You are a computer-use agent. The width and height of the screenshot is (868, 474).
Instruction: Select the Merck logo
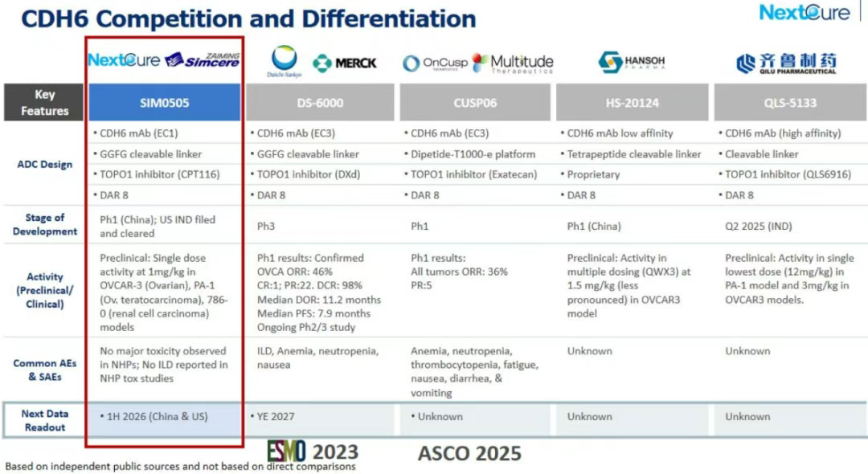click(x=345, y=63)
